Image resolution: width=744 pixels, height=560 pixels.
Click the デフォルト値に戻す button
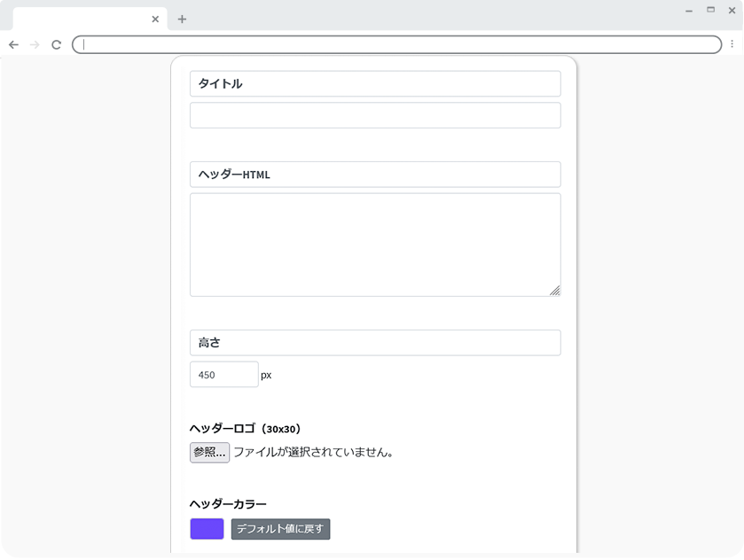280,529
